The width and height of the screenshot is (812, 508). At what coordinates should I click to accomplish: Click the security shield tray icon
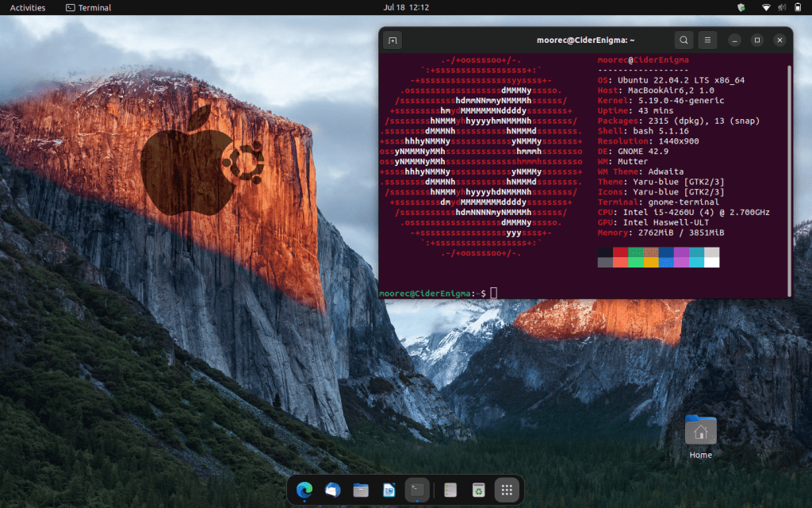click(x=741, y=8)
